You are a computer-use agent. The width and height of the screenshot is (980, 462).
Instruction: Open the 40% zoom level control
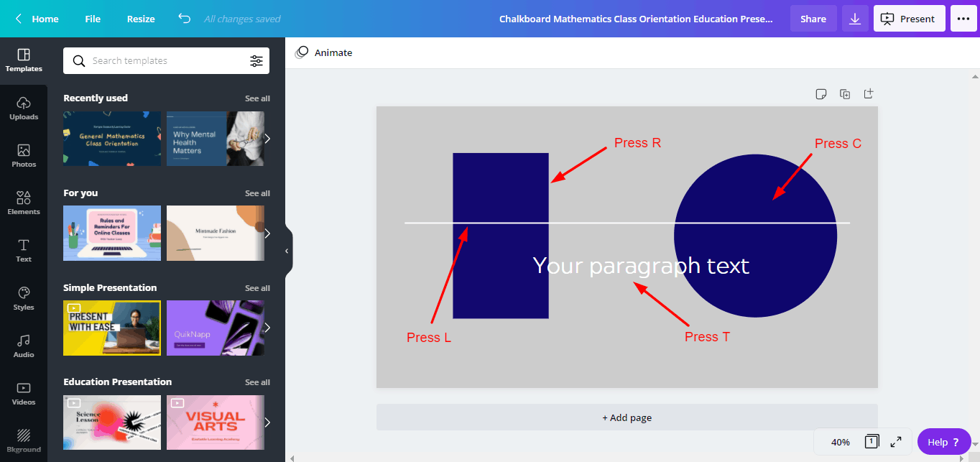pos(840,442)
